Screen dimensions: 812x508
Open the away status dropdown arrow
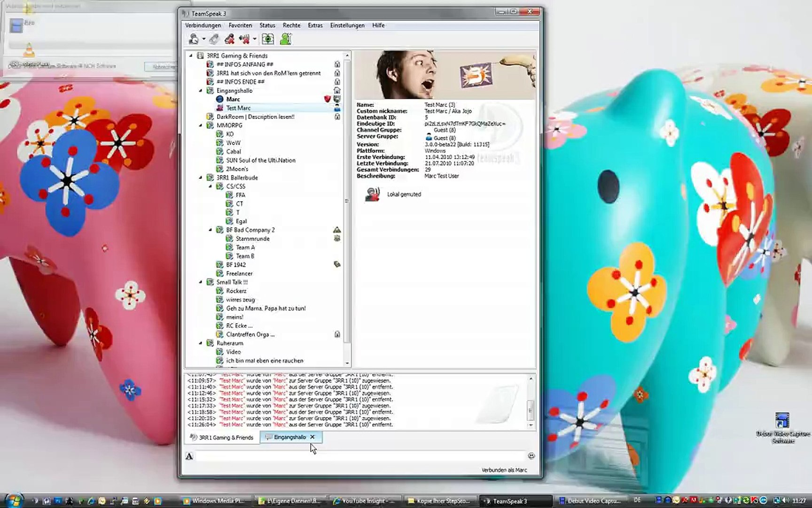(203, 39)
